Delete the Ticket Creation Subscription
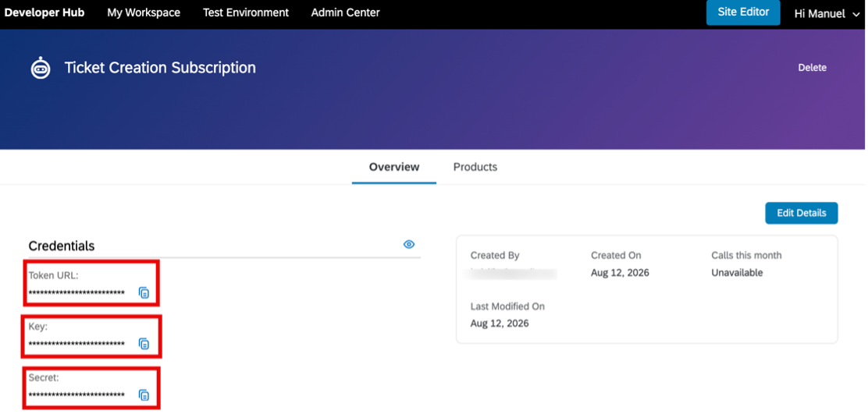This screenshot has height=414, width=868. (812, 67)
